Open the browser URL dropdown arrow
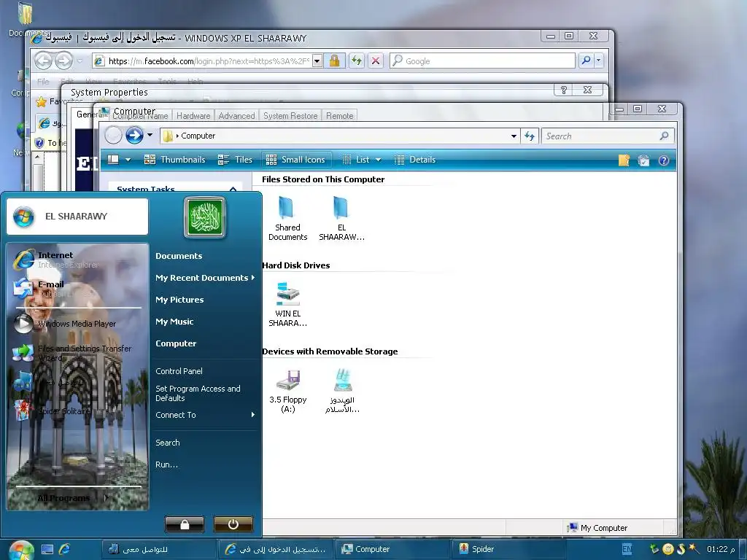Viewport: 747px width, 560px height. coord(317,61)
